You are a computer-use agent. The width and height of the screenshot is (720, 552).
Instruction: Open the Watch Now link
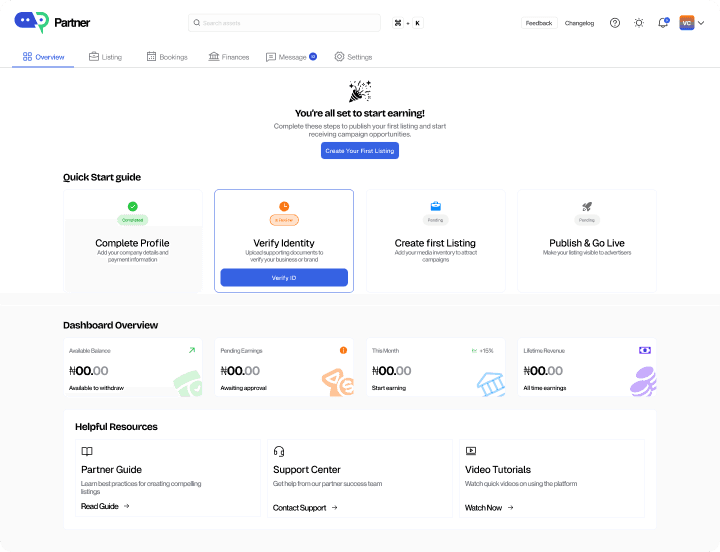489,507
